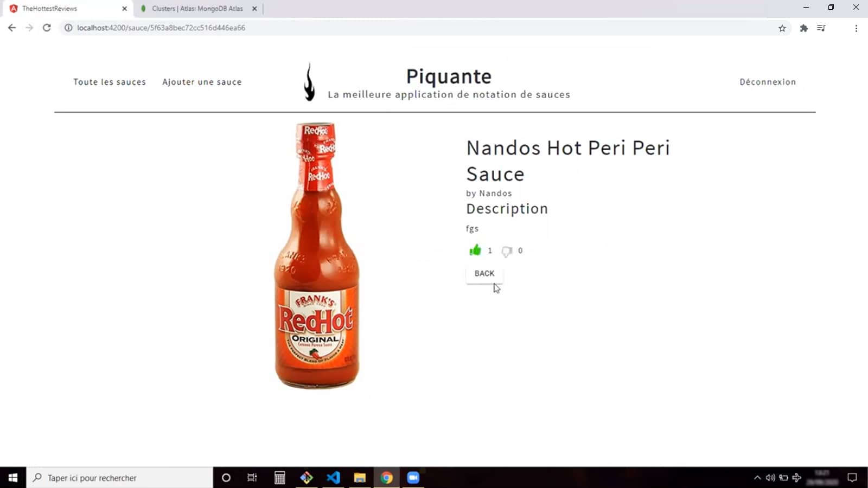Go back one page in the browser
868x488 pixels.
coord(12,28)
